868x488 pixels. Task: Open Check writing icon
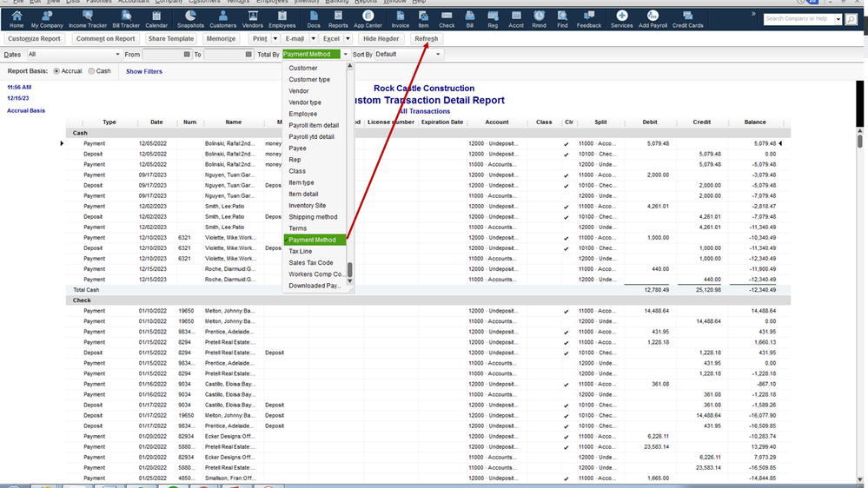[447, 19]
